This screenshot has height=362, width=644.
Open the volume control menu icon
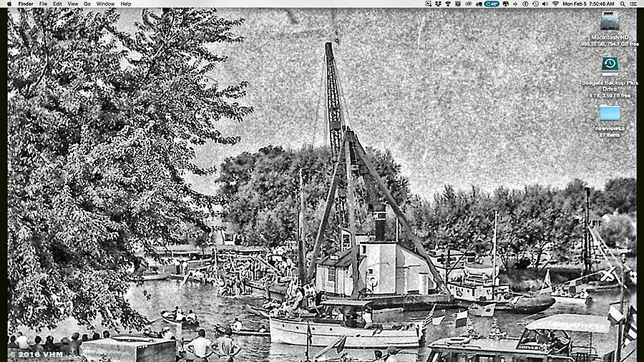pos(545,4)
